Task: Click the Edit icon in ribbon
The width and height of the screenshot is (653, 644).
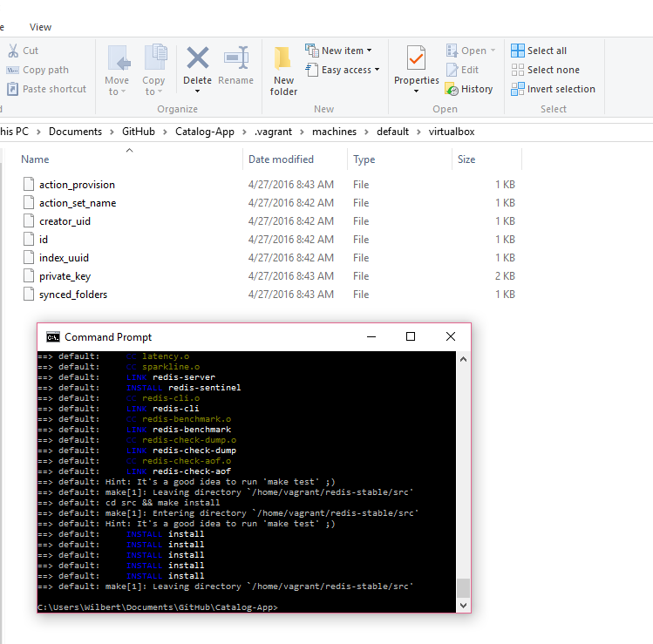Action: pos(452,70)
